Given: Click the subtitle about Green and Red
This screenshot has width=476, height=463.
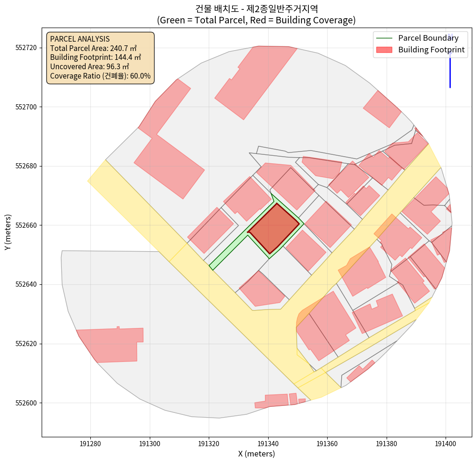Looking at the screenshot, I should click(x=256, y=20).
